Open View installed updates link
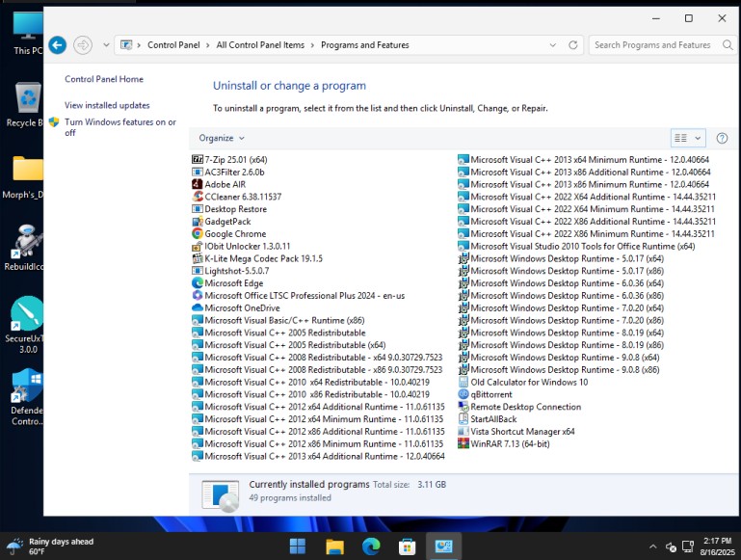Image resolution: width=741 pixels, height=560 pixels. (x=107, y=105)
